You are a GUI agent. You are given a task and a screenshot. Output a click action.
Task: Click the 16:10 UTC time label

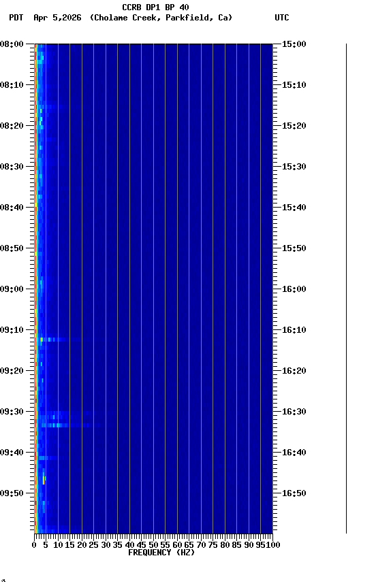click(x=294, y=330)
